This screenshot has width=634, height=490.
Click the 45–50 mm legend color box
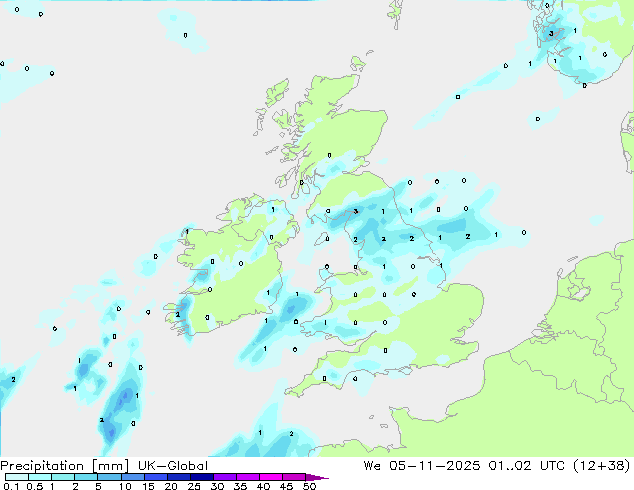(x=294, y=477)
